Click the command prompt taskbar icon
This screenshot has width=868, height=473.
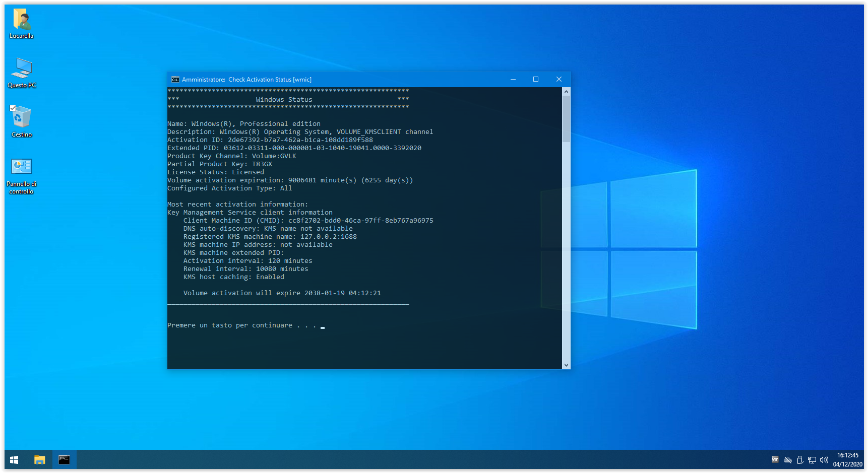(x=64, y=460)
